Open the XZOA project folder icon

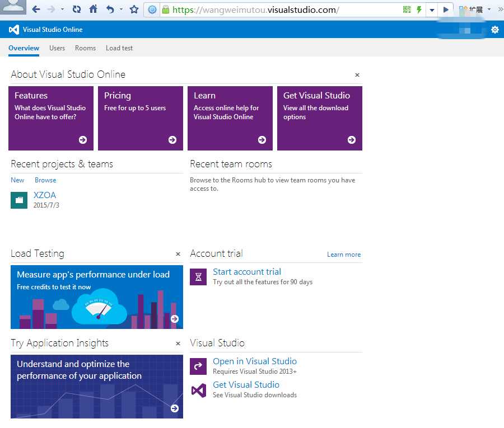(19, 200)
